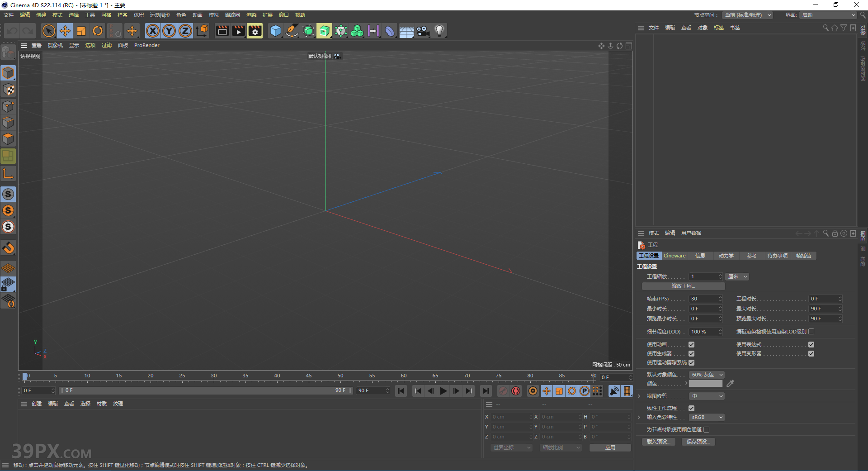Screen dimensions: 868x471
Task: Expand the 视图修剪 section arrow
Action: (x=638, y=395)
